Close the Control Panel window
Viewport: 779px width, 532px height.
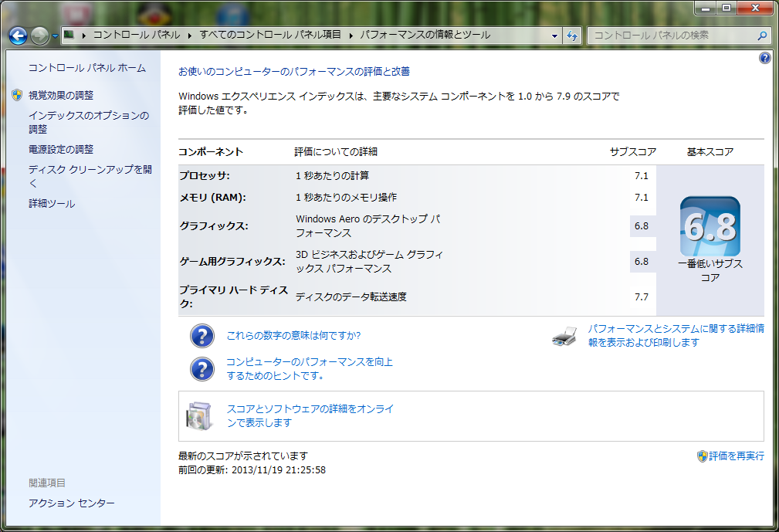coord(754,8)
